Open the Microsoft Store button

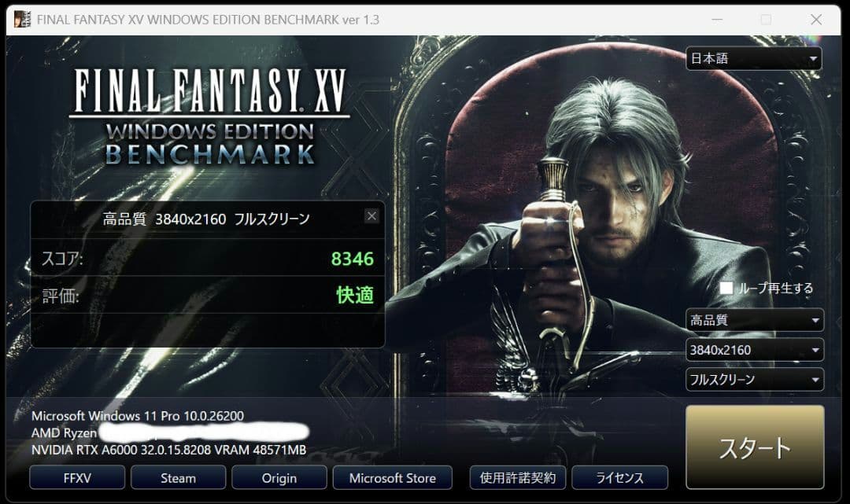[393, 477]
